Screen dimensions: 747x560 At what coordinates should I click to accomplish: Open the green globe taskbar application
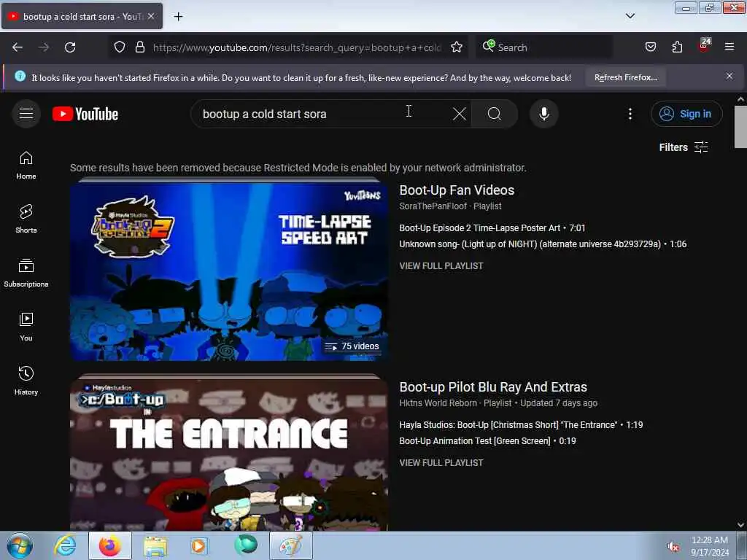tap(245, 545)
